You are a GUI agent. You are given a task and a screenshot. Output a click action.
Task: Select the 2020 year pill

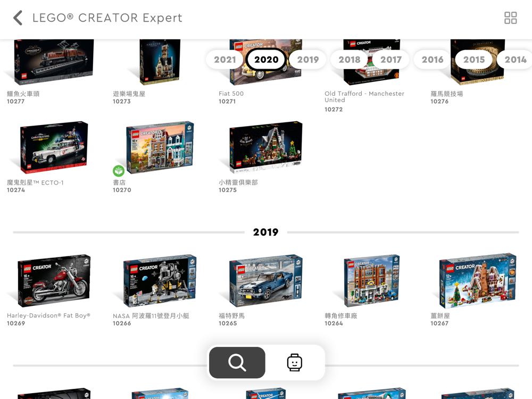(x=267, y=60)
